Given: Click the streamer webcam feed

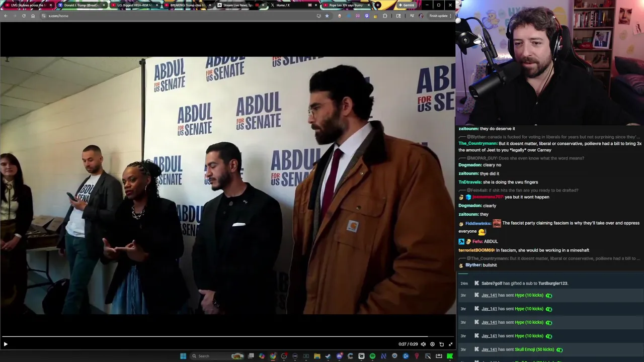Looking at the screenshot, I should click(x=550, y=62).
